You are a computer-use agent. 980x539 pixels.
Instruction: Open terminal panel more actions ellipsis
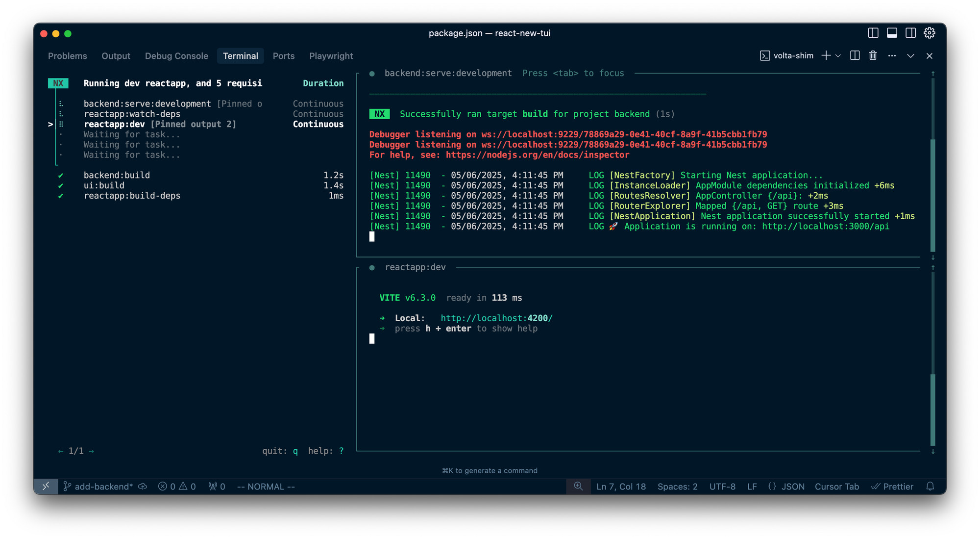click(x=892, y=56)
